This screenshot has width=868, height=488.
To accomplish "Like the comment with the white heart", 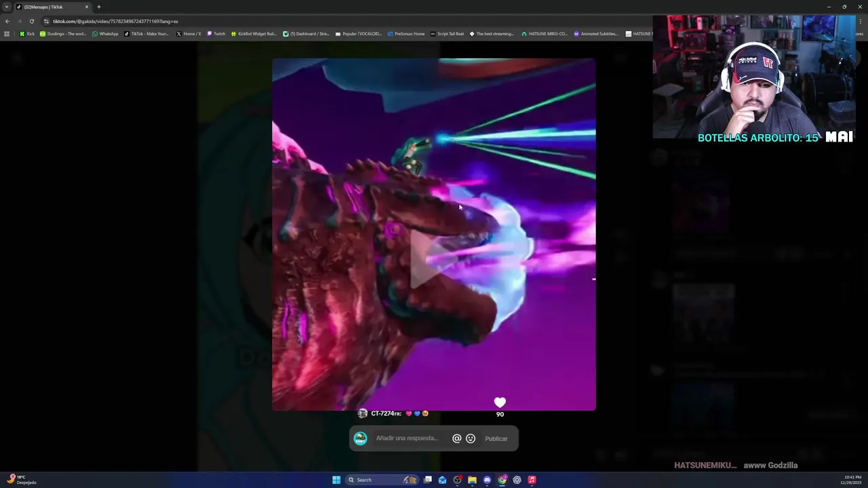I will point(500,403).
